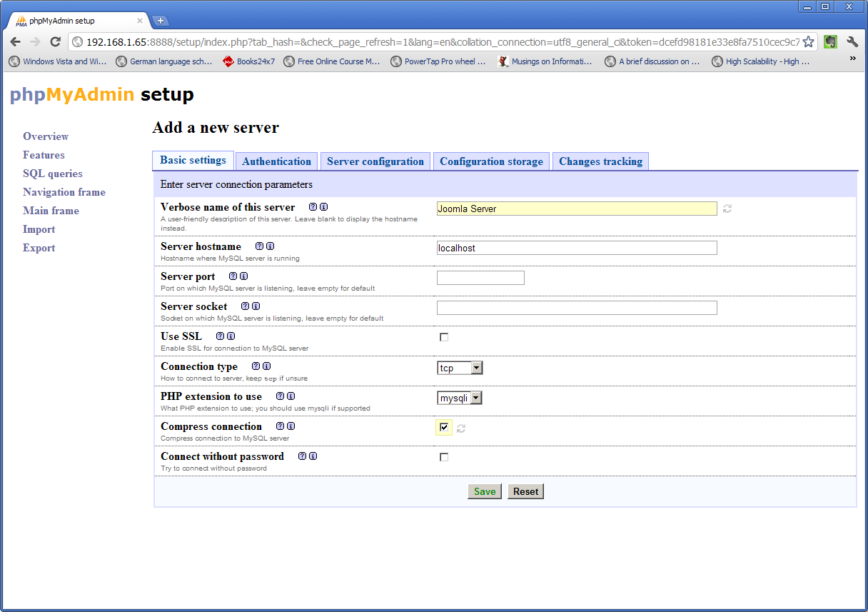Open Musings on Informati... bookmark
This screenshot has width=868, height=612.
click(x=545, y=61)
